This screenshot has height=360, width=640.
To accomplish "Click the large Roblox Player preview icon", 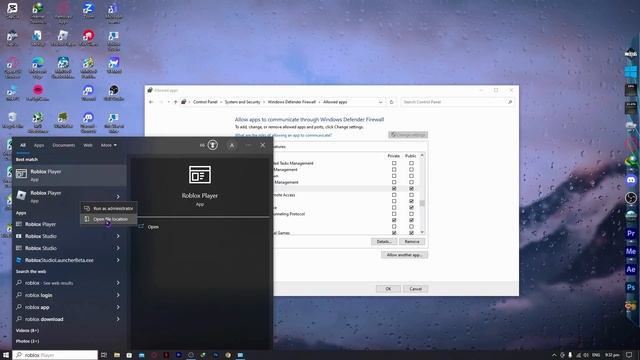I will click(x=200, y=175).
